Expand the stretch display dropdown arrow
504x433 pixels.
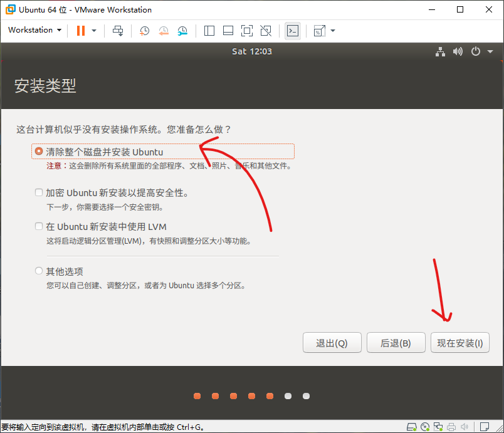pyautogui.click(x=333, y=31)
